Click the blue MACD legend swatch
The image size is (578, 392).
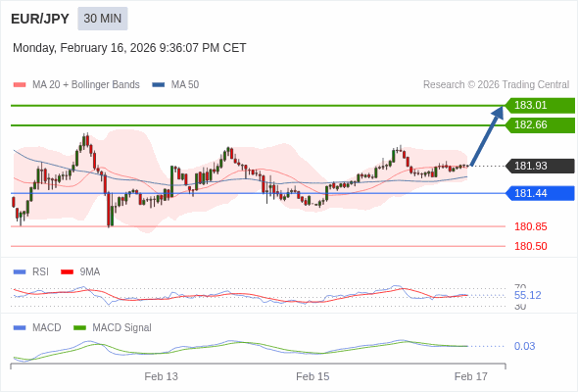click(20, 328)
